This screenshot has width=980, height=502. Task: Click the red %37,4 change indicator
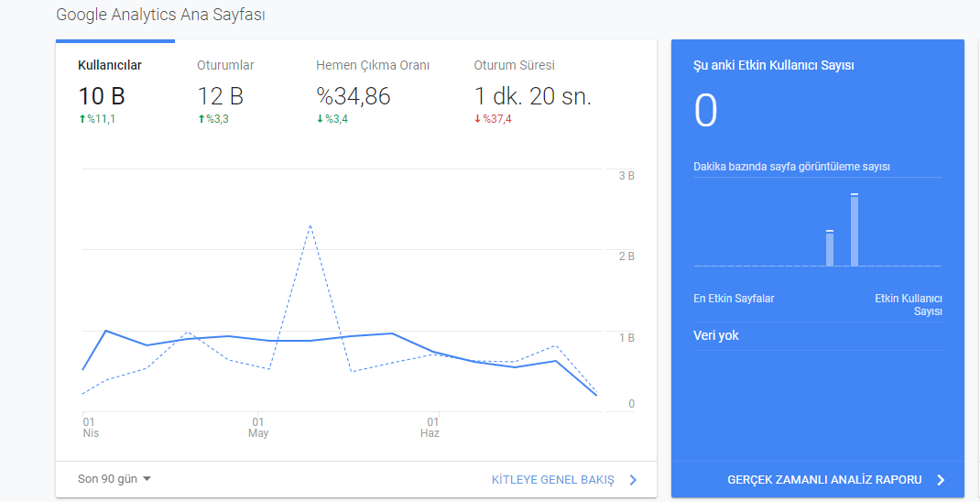click(x=493, y=119)
